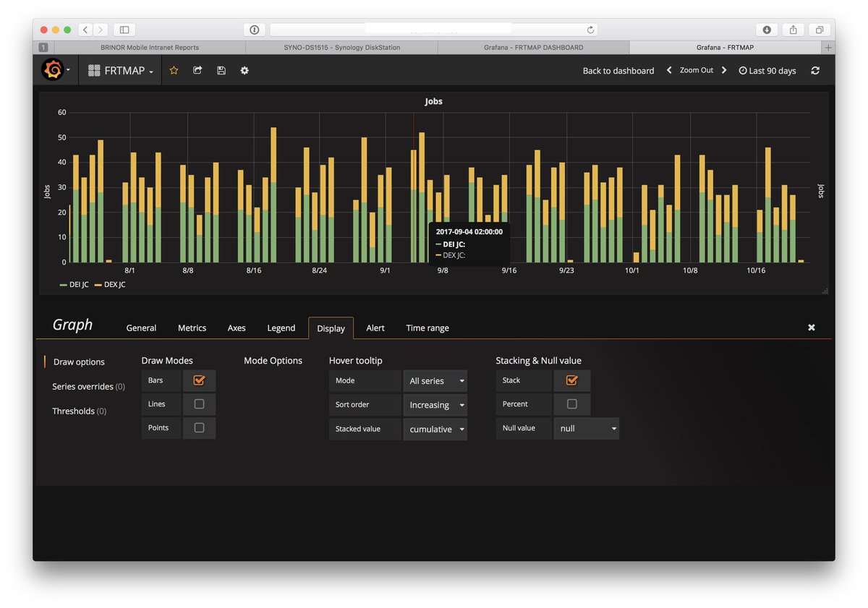Share the dashboard
Screen dimensions: 868x608
(x=197, y=70)
